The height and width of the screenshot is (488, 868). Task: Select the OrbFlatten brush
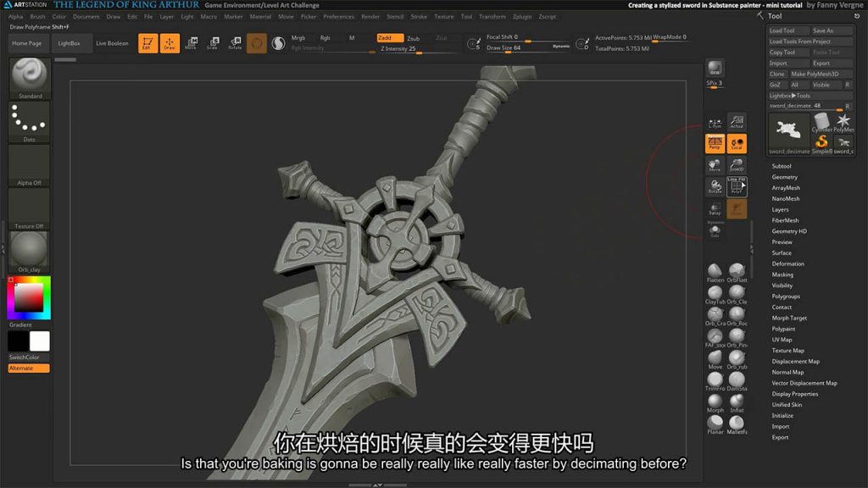(x=737, y=272)
